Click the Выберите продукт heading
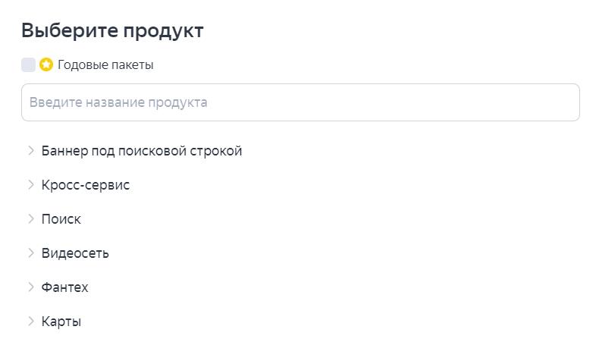The image size is (596, 364). coord(112,30)
